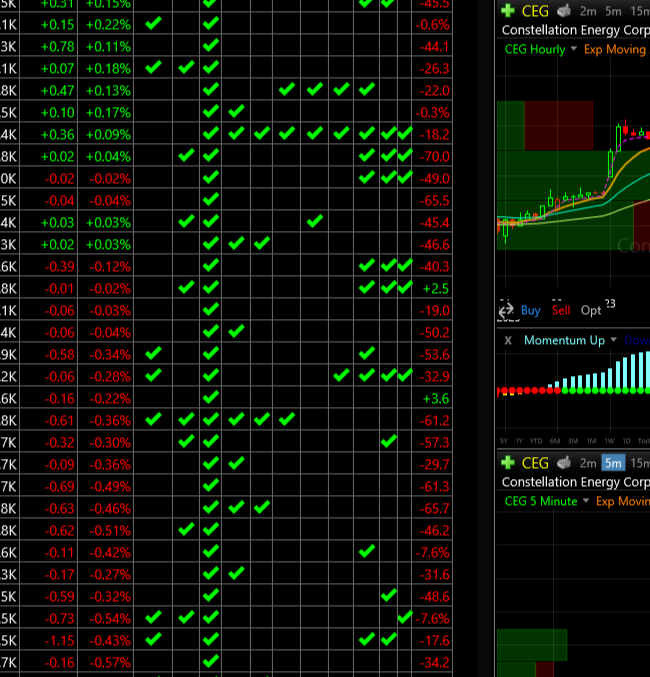
Task: Set the chart range to 6M
Action: pos(555,441)
